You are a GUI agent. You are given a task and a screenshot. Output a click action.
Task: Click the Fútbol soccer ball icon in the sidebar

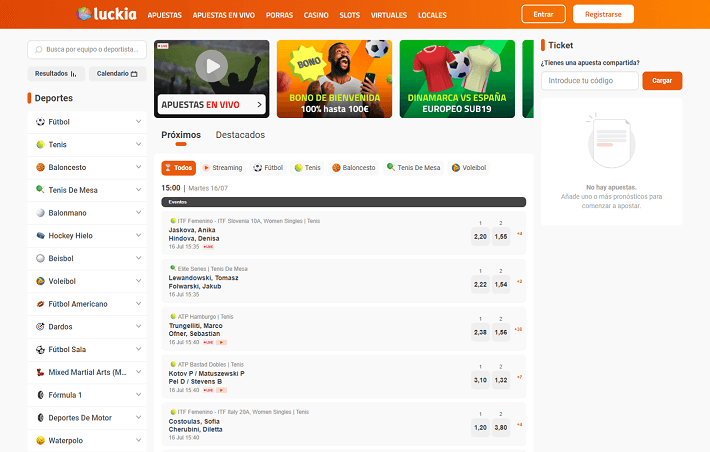(x=40, y=122)
